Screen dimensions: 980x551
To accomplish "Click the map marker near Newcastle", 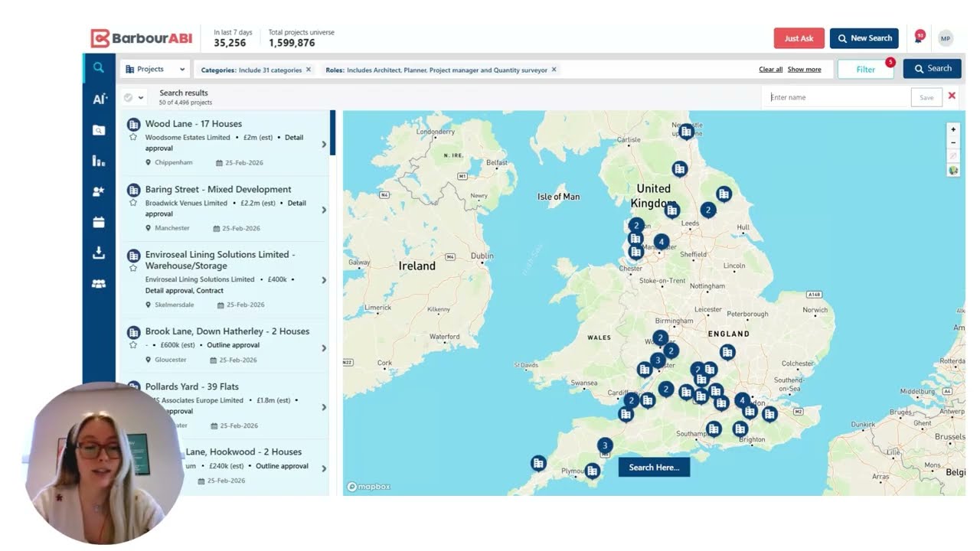I will 686,132.
